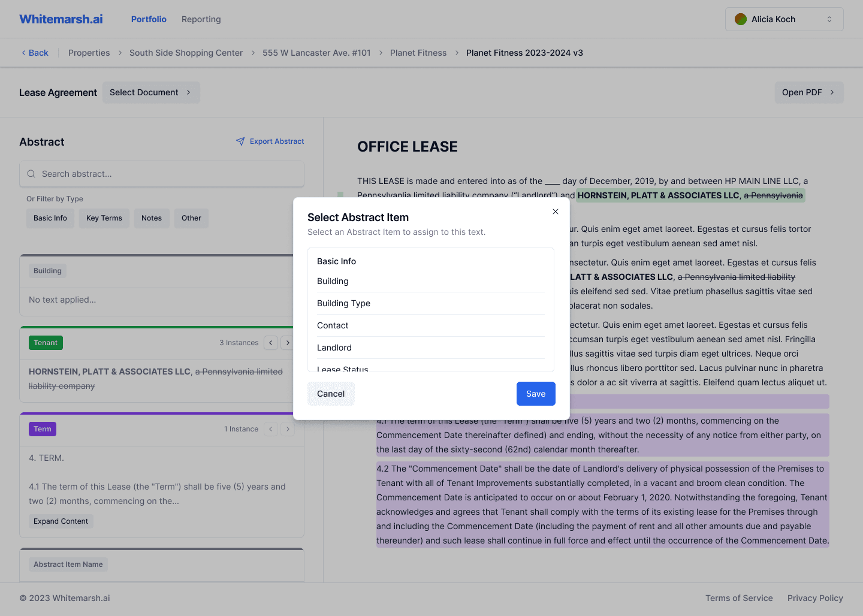Click the Export Abstract paper-plane icon
Image resolution: width=863 pixels, height=616 pixels.
[x=240, y=141]
